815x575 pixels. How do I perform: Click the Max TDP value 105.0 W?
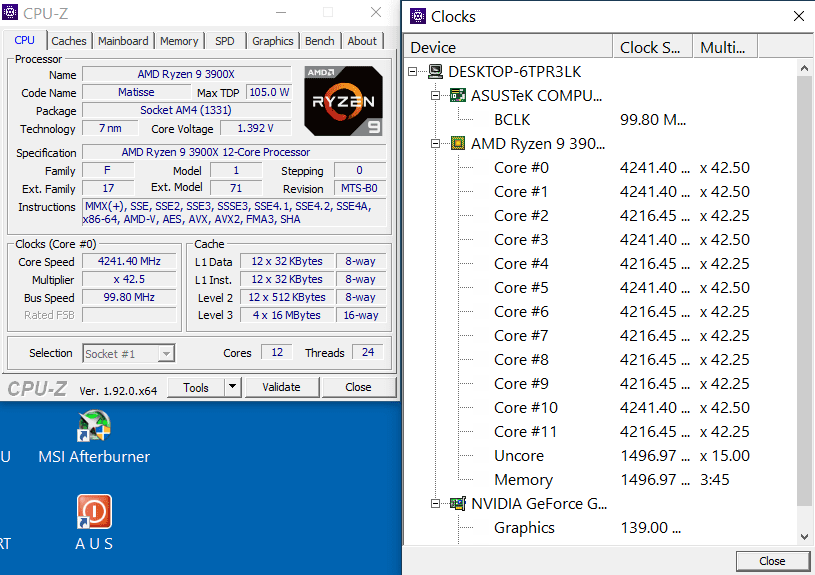coord(269,93)
